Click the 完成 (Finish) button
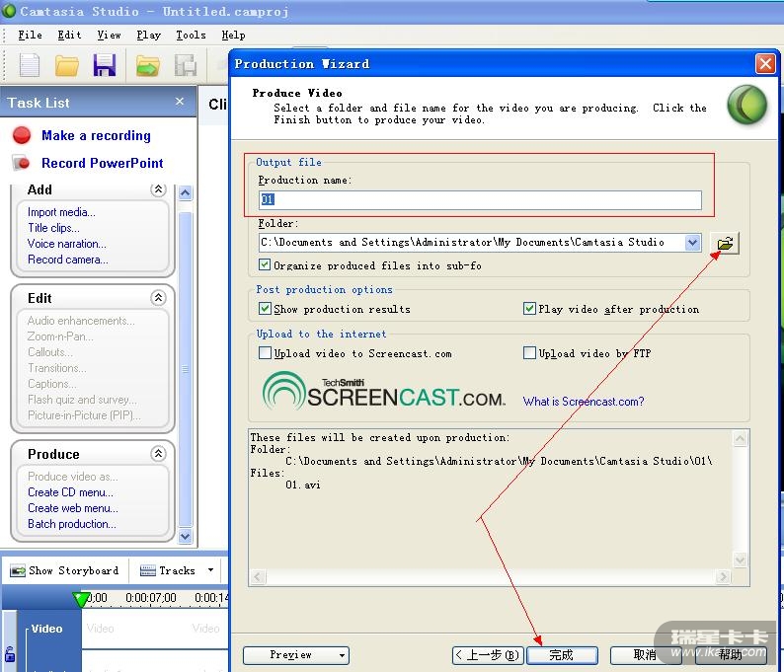 [x=562, y=655]
